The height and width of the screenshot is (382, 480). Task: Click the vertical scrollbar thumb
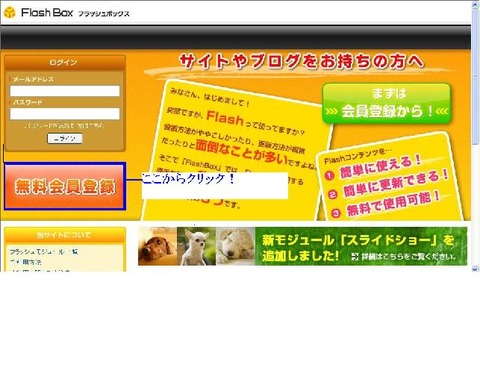[475, 77]
